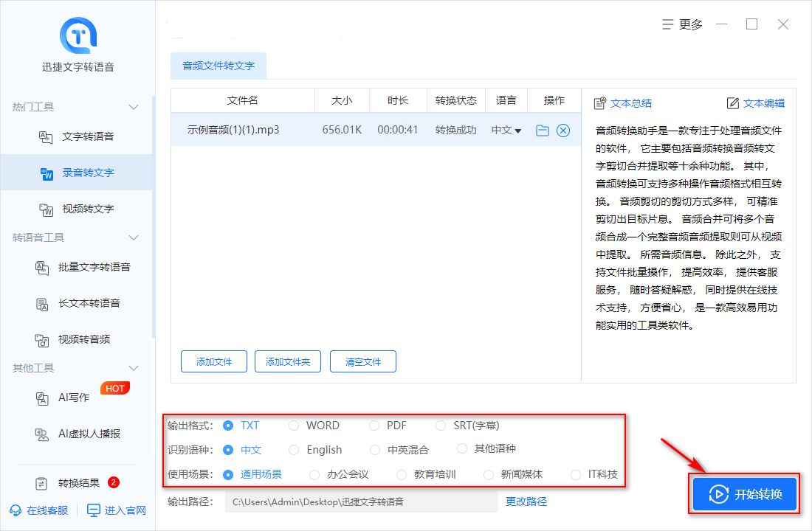Click the 656.01K size cell
Screen dimensions: 812x531
(342, 130)
